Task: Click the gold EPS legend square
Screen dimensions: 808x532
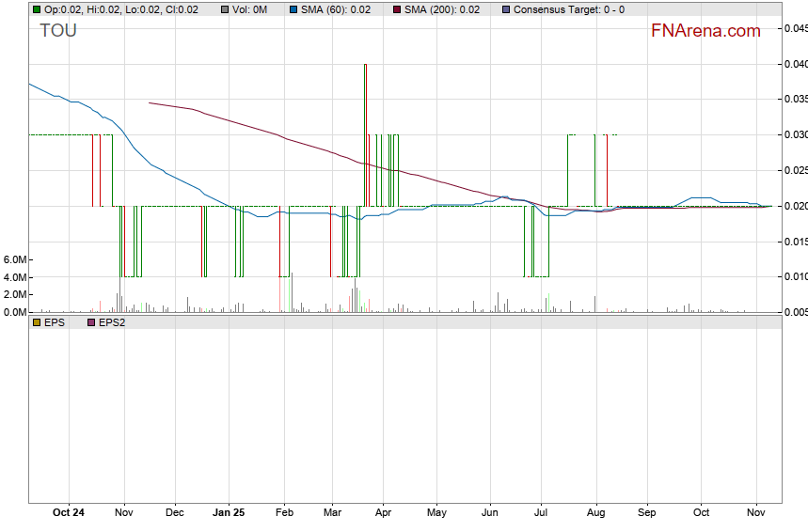Action: [37, 322]
